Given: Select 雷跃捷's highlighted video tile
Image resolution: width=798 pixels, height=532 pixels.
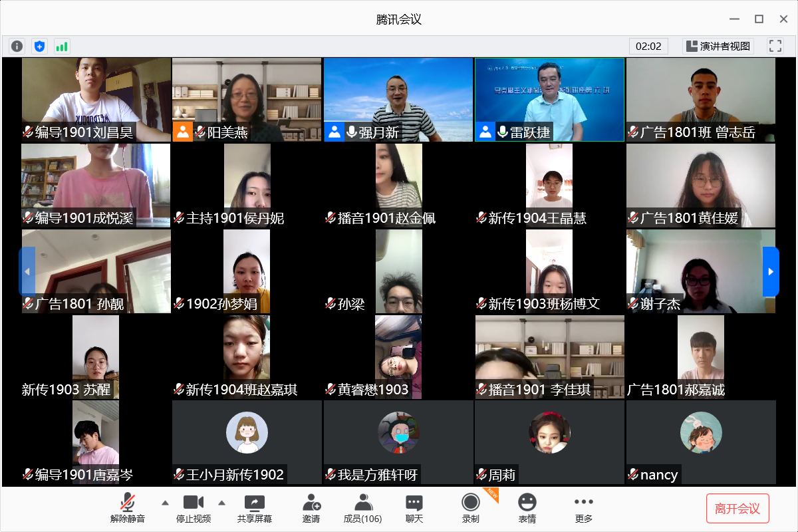Looking at the screenshot, I should (x=549, y=100).
